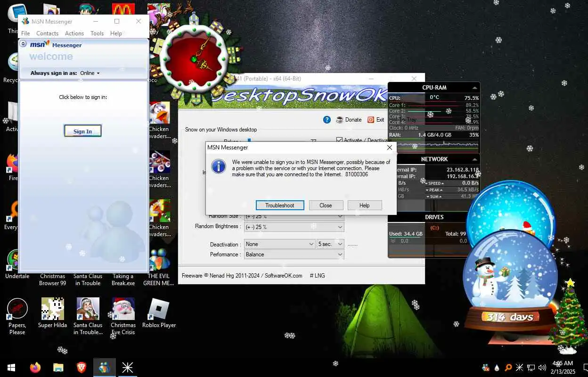This screenshot has width=588, height=377.
Task: Click the round chevron toggle beside the msn logo
Action: click(23, 44)
